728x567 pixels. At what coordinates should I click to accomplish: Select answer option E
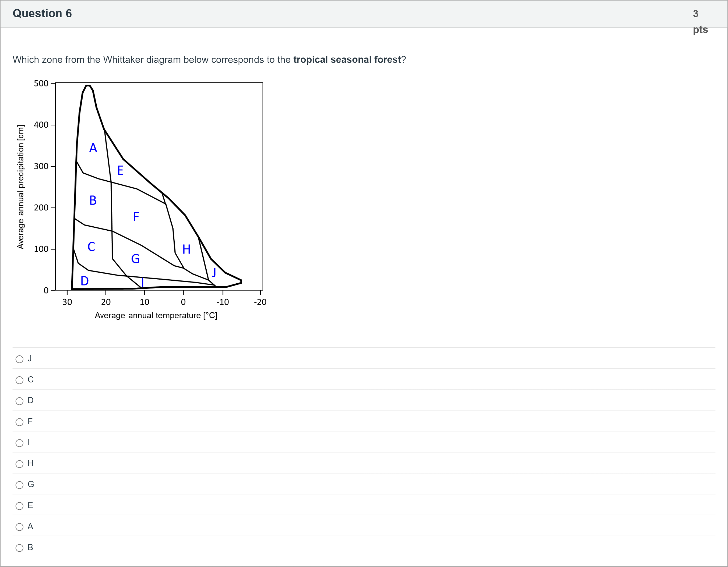tap(20, 506)
